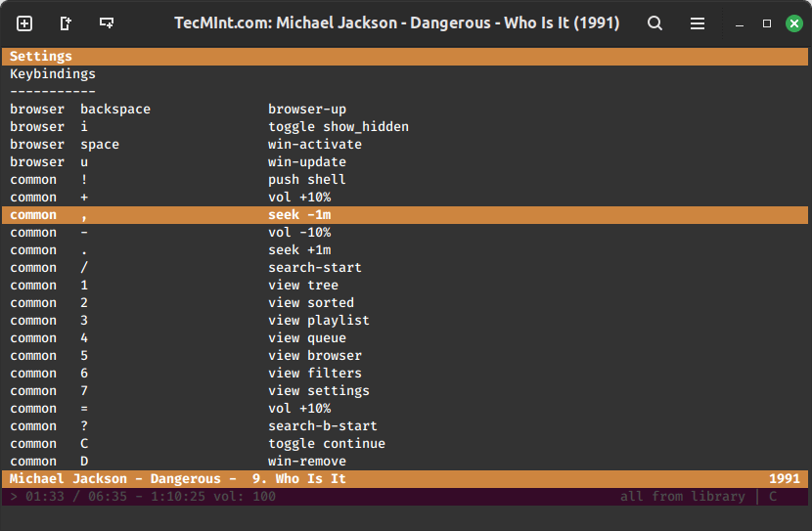The width and height of the screenshot is (812, 531).
Task: Select the 'win-activate' keybinding row
Action: pos(405,145)
